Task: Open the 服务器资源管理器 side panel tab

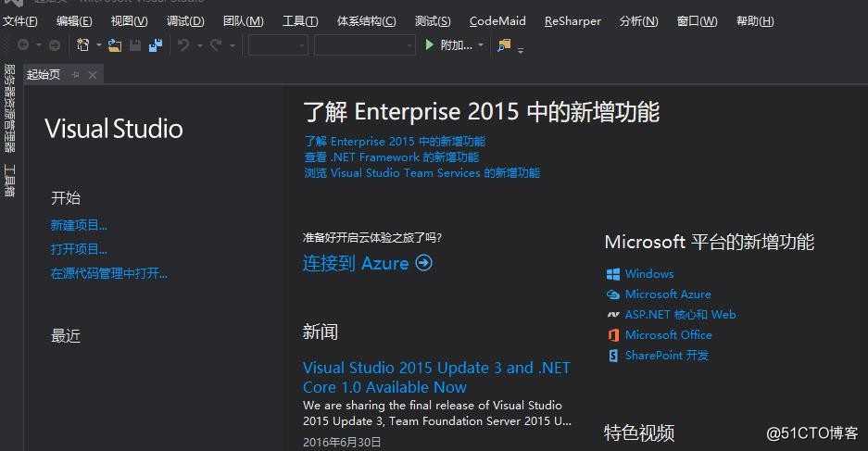Action: pos(9,108)
